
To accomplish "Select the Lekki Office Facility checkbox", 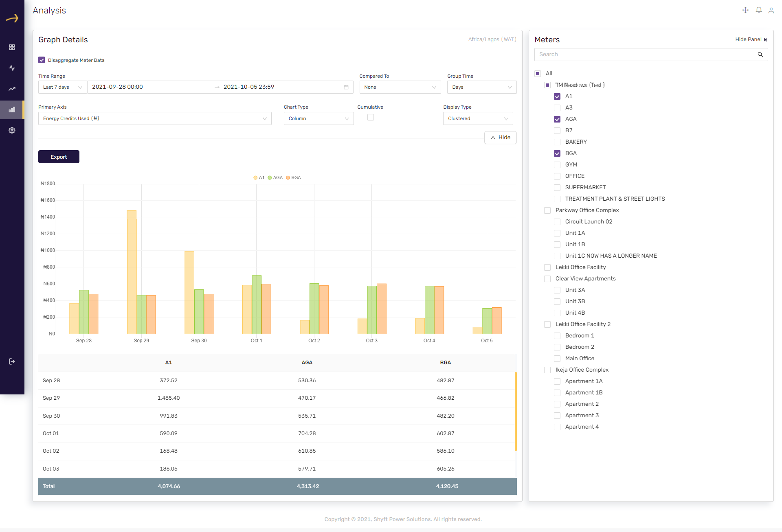I will point(547,267).
